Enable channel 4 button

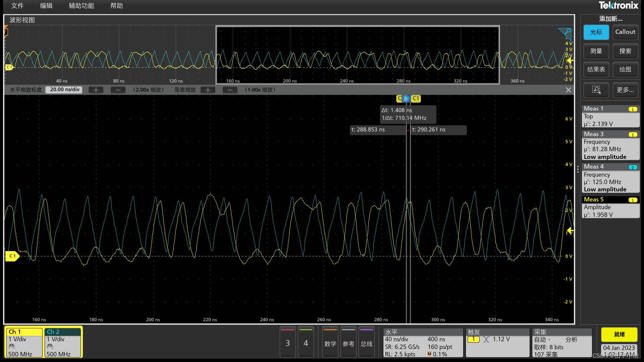click(x=306, y=343)
